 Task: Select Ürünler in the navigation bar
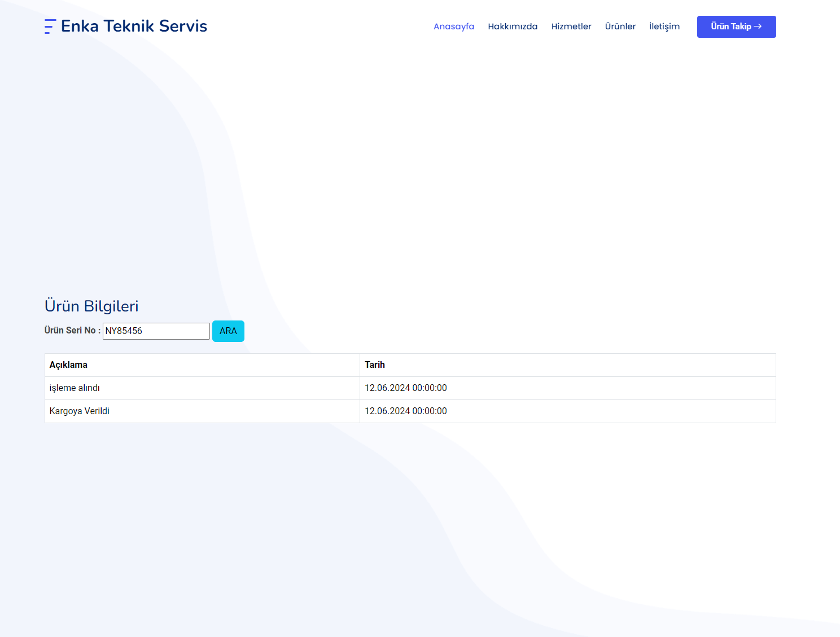coord(620,27)
